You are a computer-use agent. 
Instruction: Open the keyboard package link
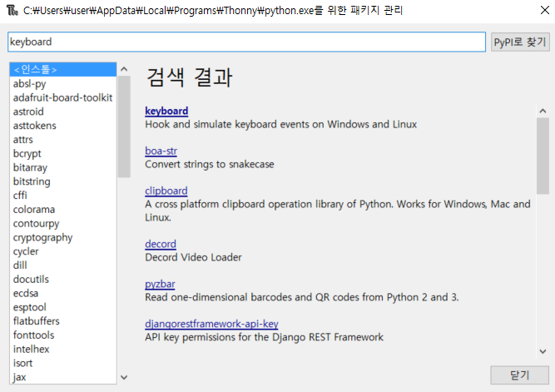166,111
